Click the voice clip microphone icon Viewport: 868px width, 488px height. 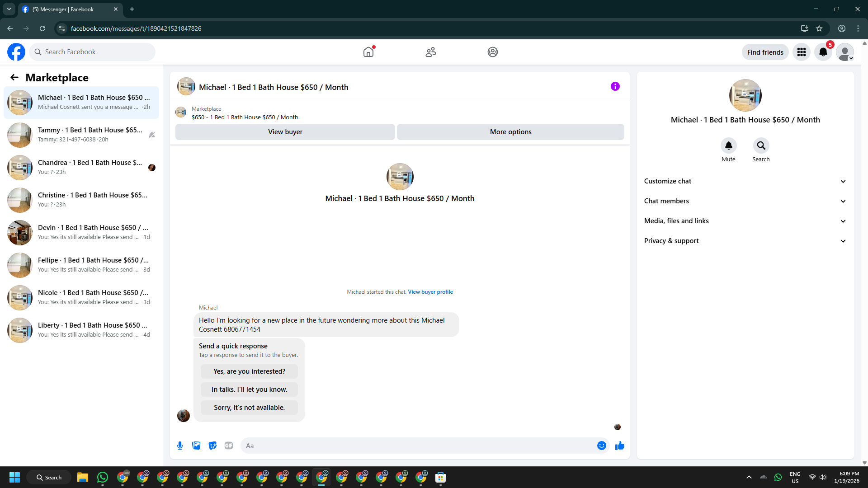(x=180, y=446)
